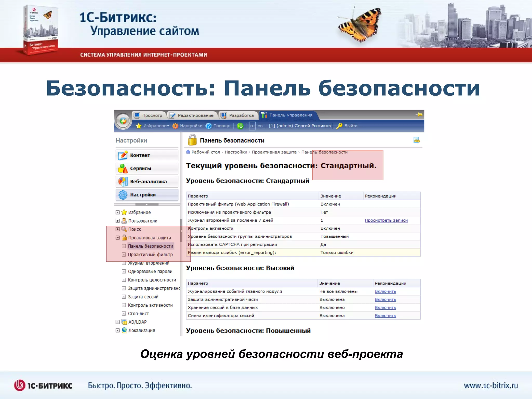Open Одноразовые пароли tree item
The height and width of the screenshot is (399, 532).
click(x=150, y=271)
